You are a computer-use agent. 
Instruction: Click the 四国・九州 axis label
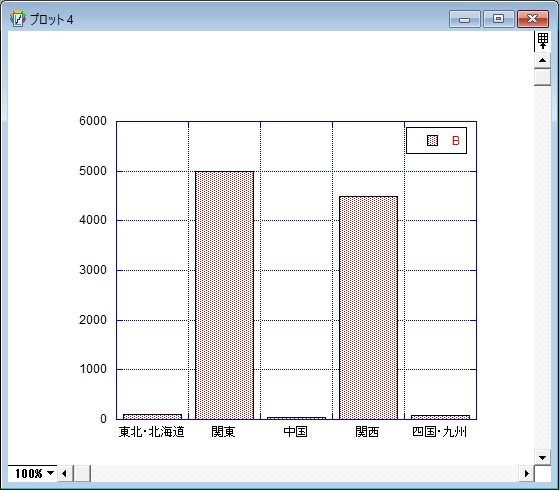439,432
